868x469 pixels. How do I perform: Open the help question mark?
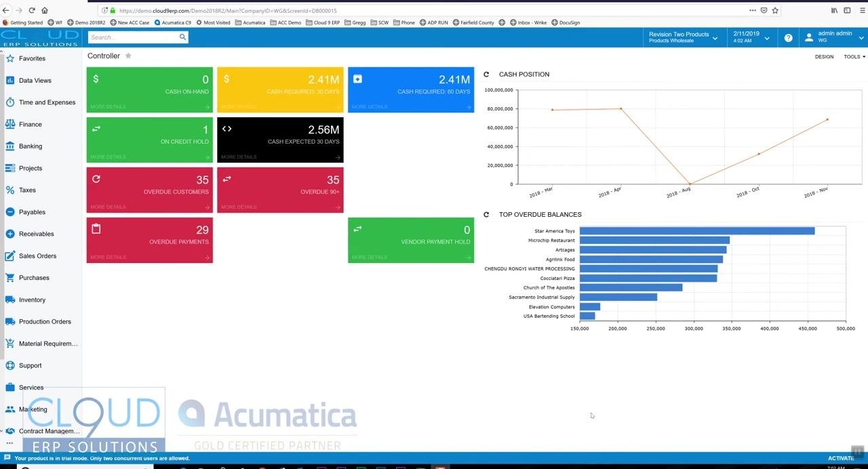click(788, 38)
